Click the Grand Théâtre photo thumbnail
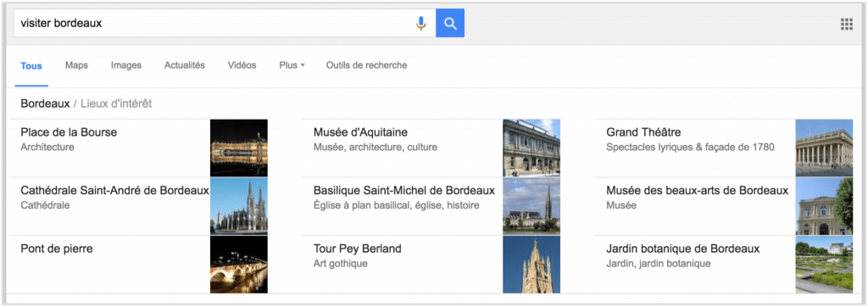 tap(824, 148)
